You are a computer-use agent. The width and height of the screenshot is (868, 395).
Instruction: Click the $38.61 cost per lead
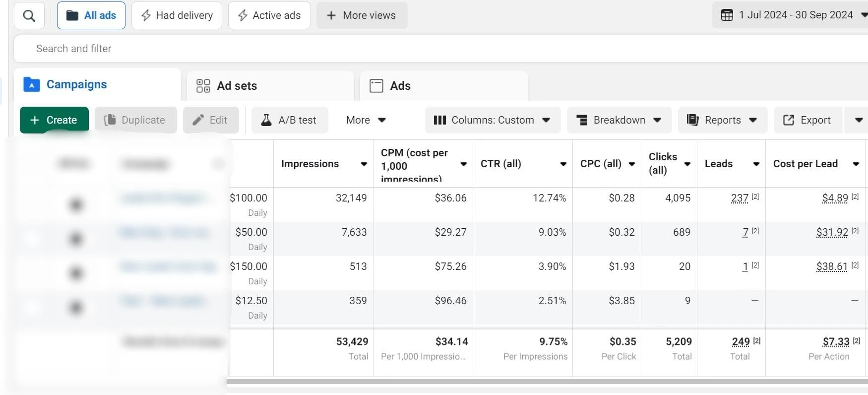tap(832, 266)
